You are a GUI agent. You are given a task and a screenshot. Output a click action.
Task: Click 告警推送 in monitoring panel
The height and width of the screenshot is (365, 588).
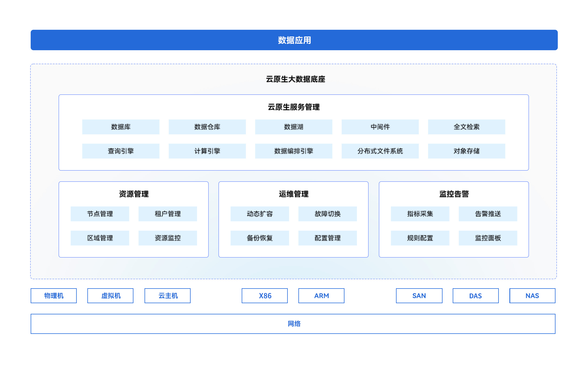(x=488, y=214)
